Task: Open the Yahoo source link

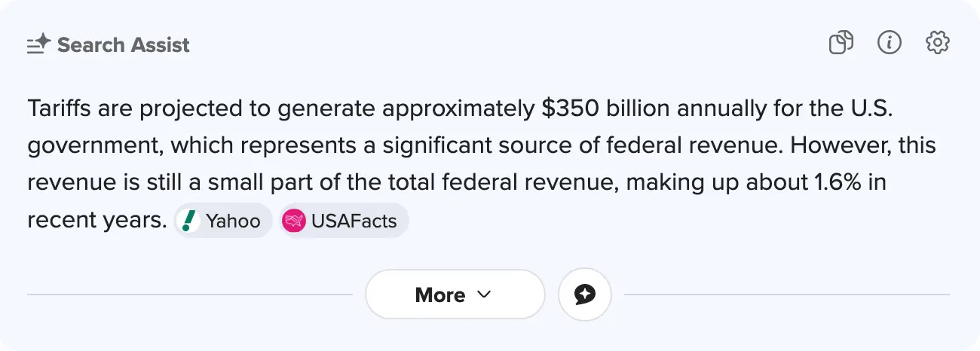Action: pos(232,221)
